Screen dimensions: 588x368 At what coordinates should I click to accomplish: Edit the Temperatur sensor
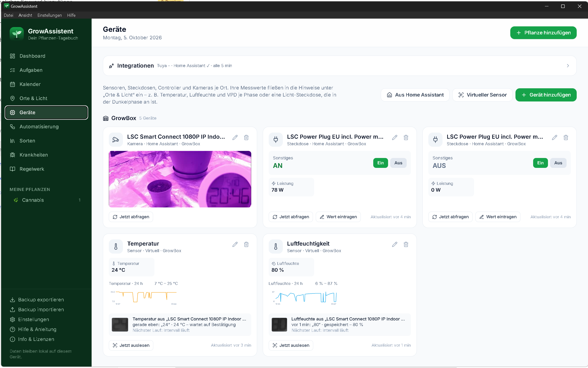(235, 244)
